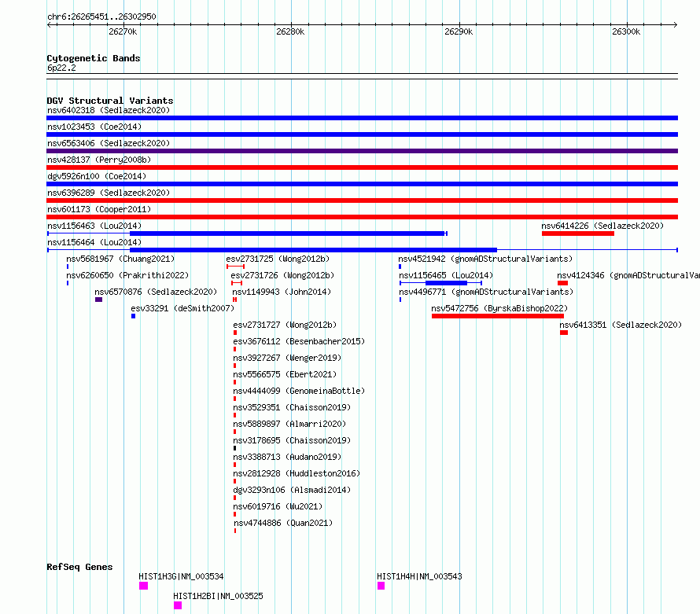This screenshot has height=614, width=700.
Task: Click nsv1156464 (Lou2014) label
Action: click(94, 242)
